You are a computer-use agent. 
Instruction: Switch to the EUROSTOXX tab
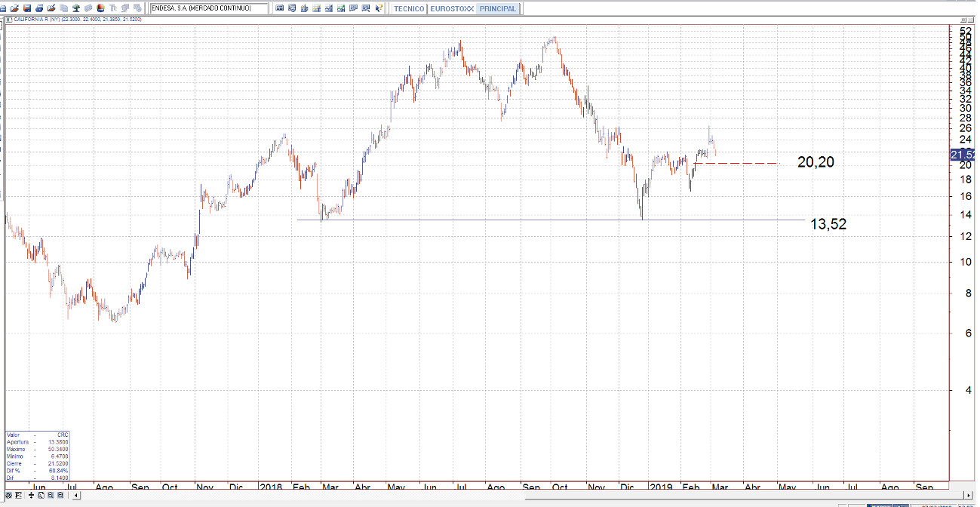point(451,8)
